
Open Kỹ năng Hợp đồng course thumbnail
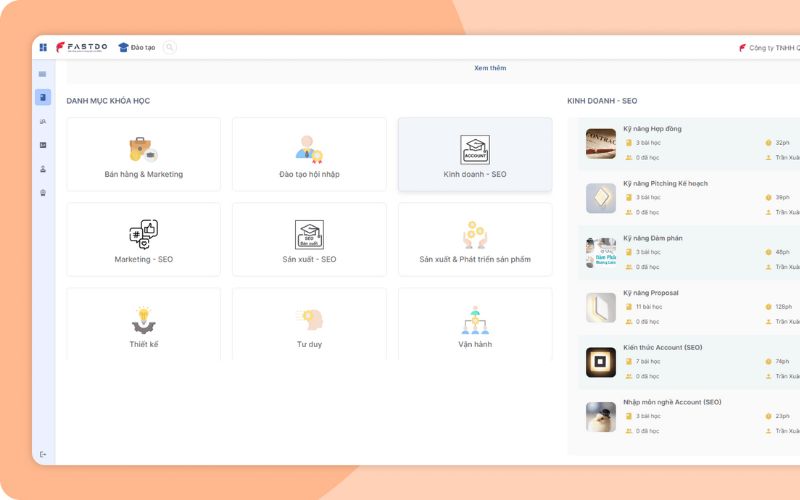pos(601,143)
